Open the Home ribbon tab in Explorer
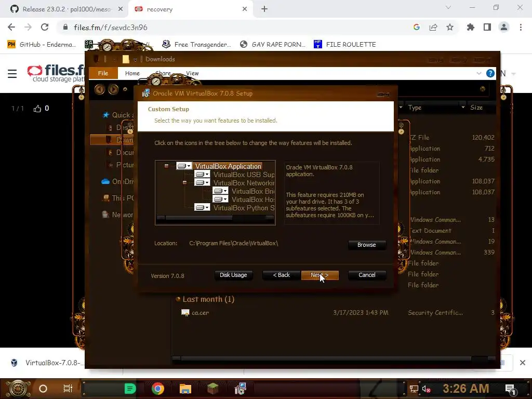 132,73
